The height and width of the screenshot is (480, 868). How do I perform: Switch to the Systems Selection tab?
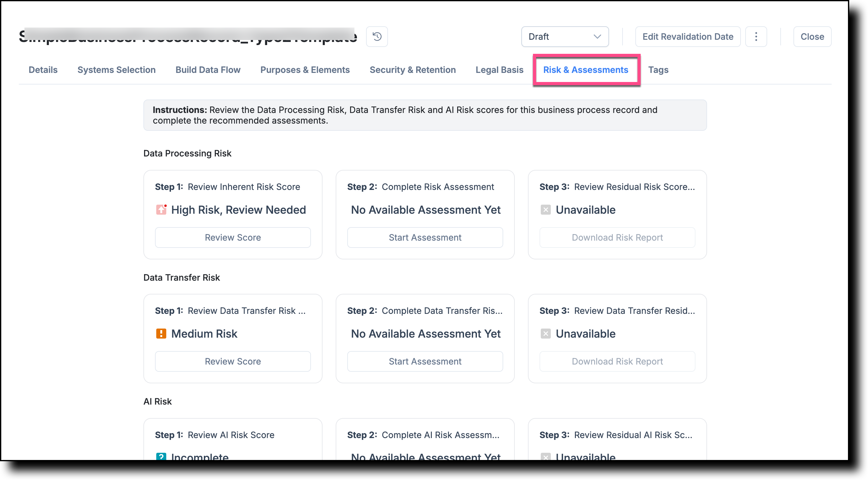coord(116,70)
